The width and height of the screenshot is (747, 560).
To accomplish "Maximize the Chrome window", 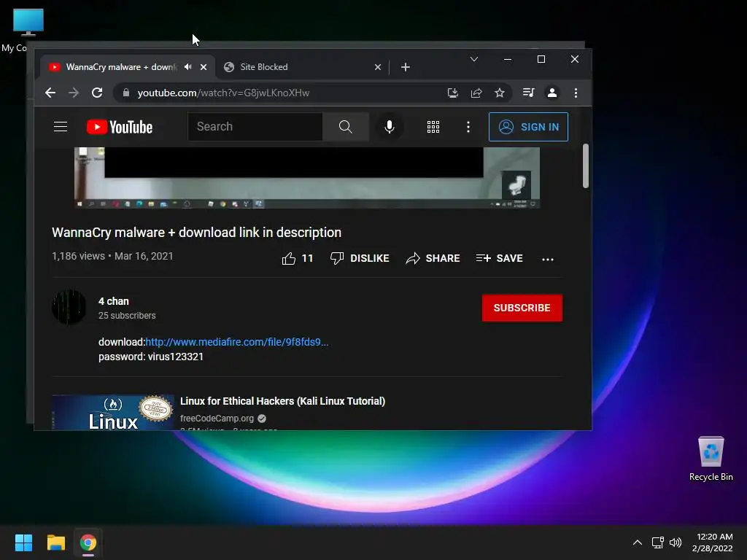I will pos(541,59).
